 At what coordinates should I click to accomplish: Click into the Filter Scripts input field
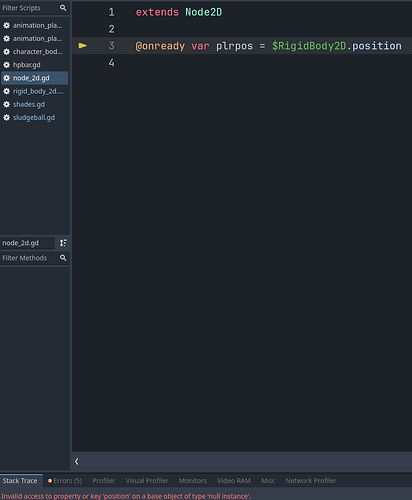point(30,8)
